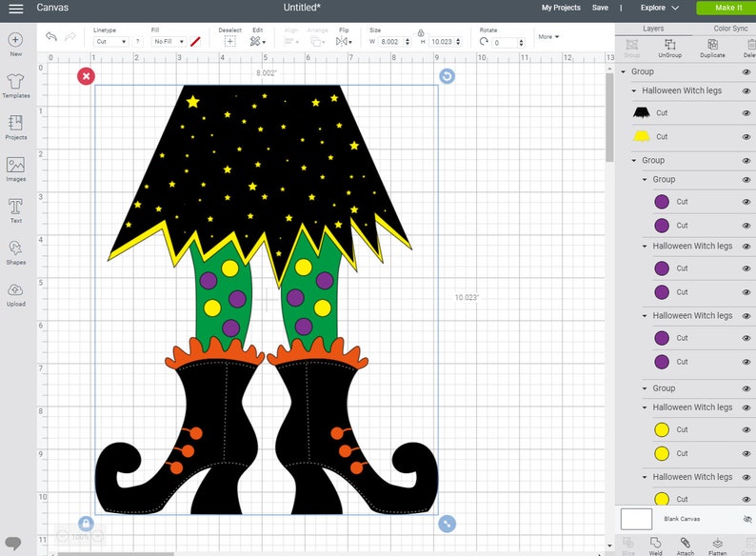Go to My Projects
This screenshot has height=556, width=756.
(x=561, y=8)
